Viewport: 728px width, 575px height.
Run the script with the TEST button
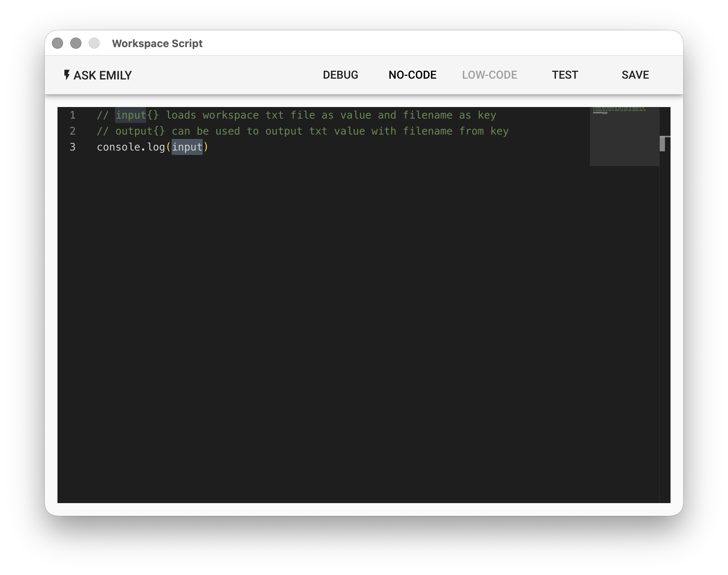565,75
